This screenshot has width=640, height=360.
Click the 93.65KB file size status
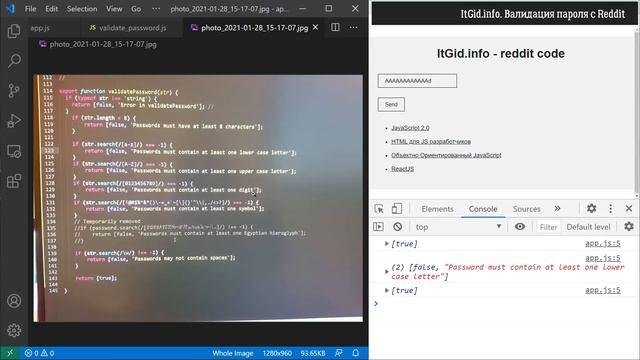coord(313,353)
